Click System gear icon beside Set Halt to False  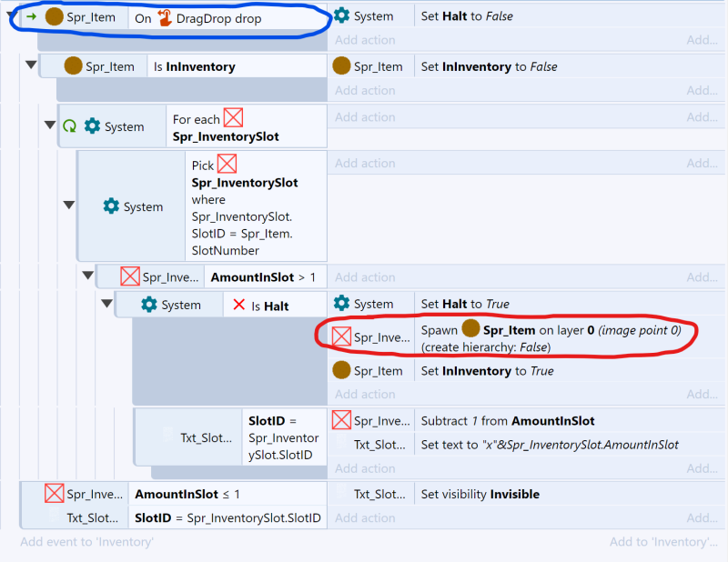point(341,15)
